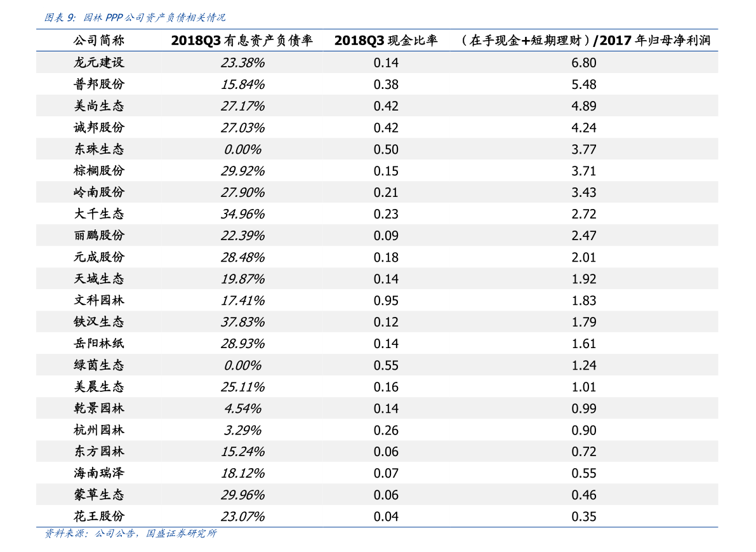
Task: Click company name 岳阳林纸
Action: (x=99, y=344)
